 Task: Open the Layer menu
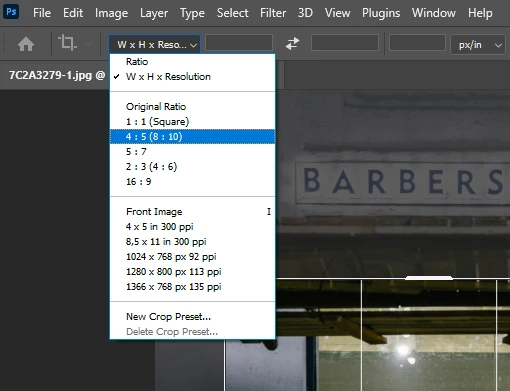(154, 13)
